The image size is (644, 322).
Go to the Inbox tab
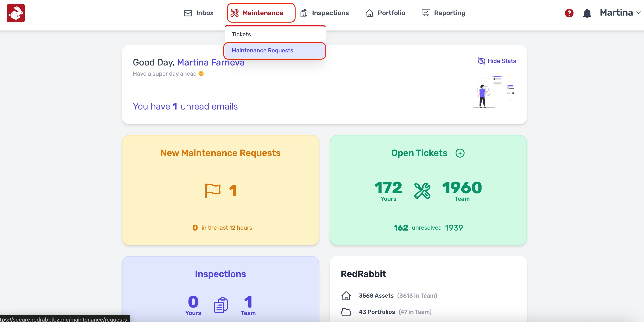click(x=199, y=13)
